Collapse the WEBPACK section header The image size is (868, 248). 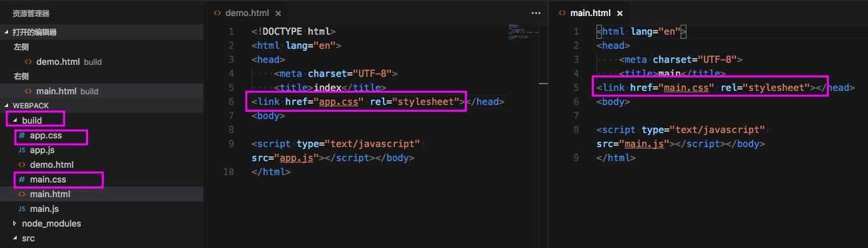tap(101, 106)
